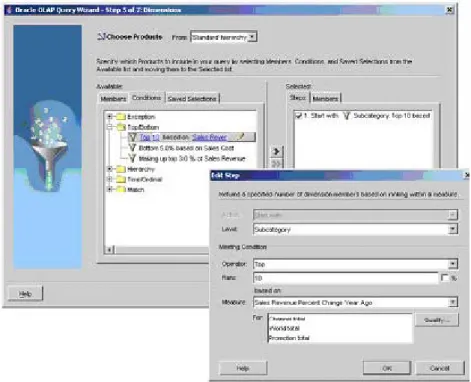
Task: Move condition to Selected with single arrow
Action: pyautogui.click(x=276, y=151)
